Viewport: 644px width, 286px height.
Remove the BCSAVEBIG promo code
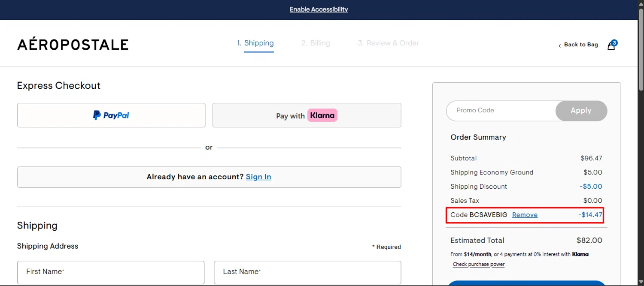tap(525, 215)
